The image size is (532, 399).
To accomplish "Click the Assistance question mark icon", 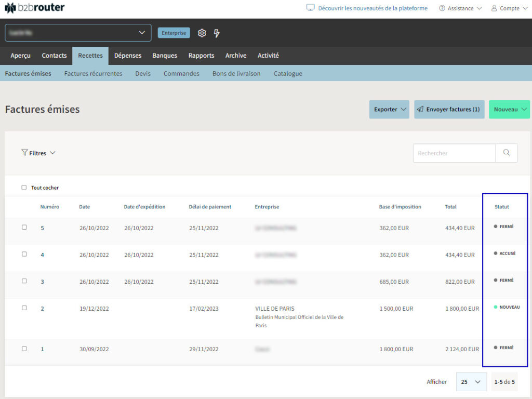I will (442, 8).
